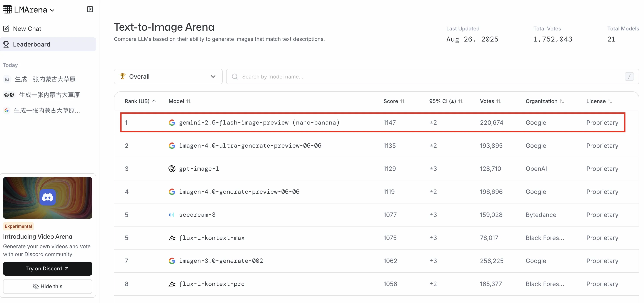Click the Discord promo thumbnail image
Screen dimensions: 644x303
pyautogui.click(x=47, y=198)
